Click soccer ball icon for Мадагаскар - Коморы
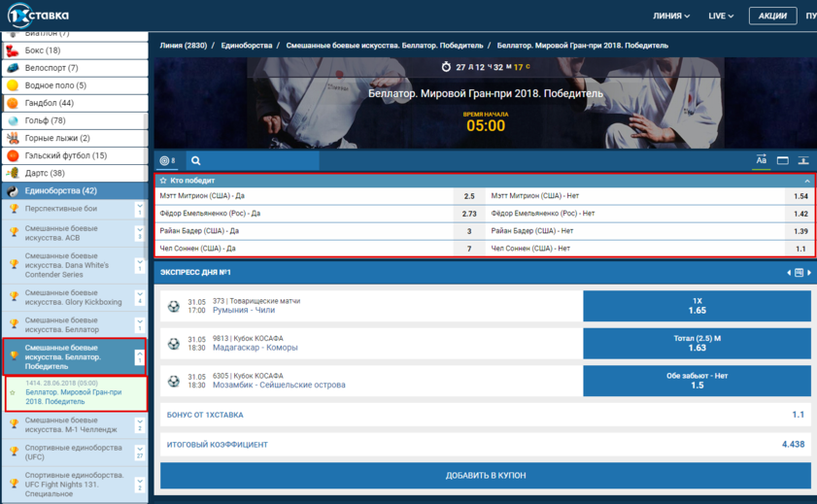 174,344
